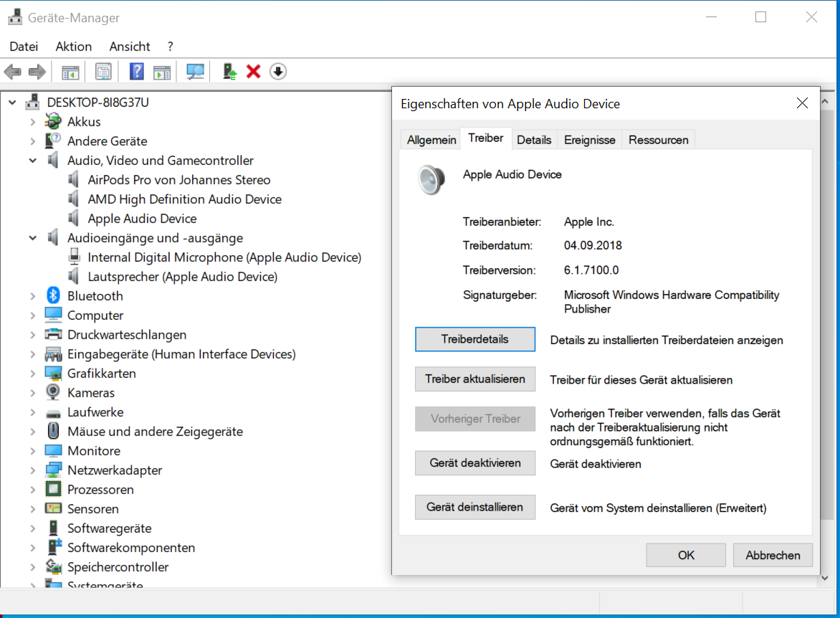Switch to the Details tab
Image resolution: width=840 pixels, height=618 pixels.
(534, 140)
